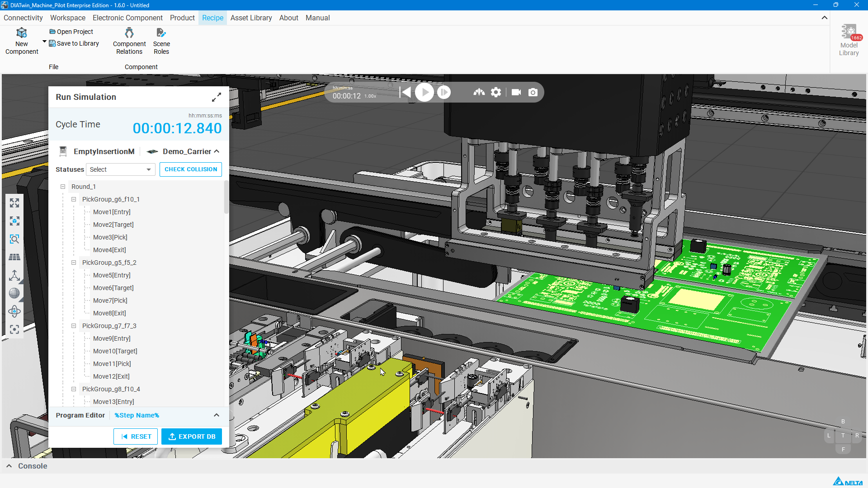This screenshot has width=868, height=488.
Task: Collapse the PickGroup_g5_f5_2 node
Action: click(x=74, y=263)
